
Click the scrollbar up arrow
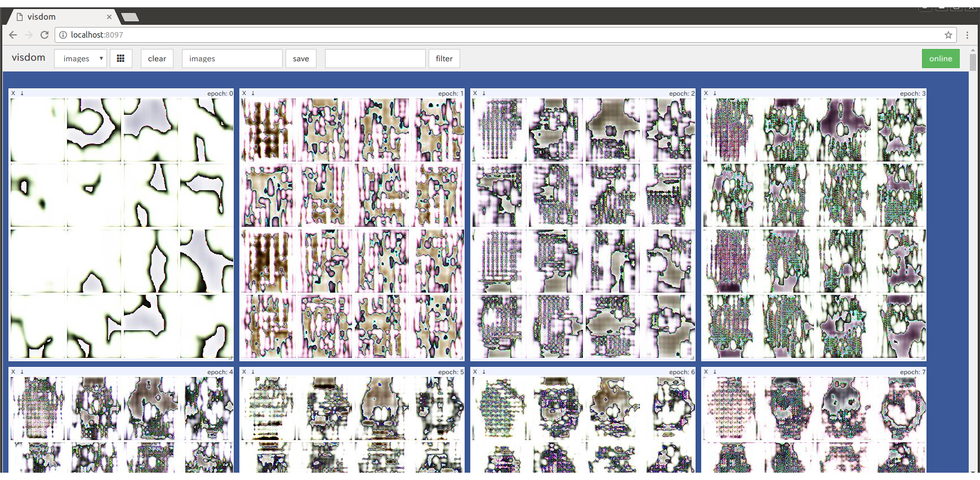[973, 50]
